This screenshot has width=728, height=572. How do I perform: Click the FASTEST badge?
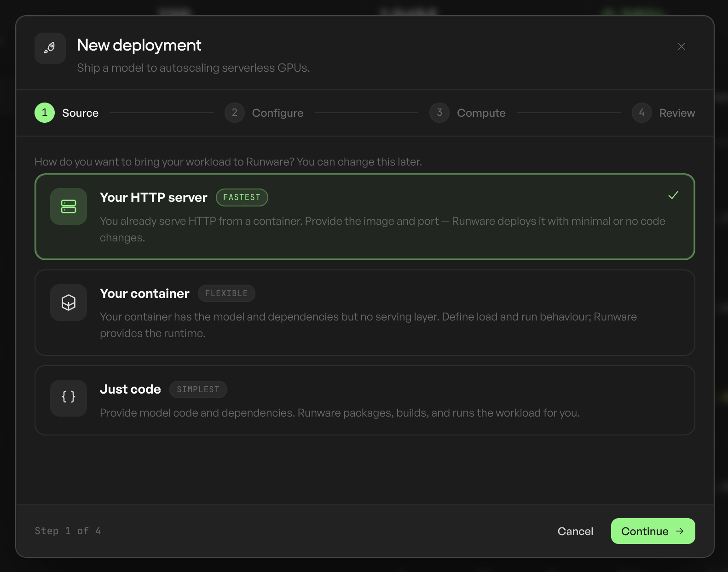tap(242, 197)
